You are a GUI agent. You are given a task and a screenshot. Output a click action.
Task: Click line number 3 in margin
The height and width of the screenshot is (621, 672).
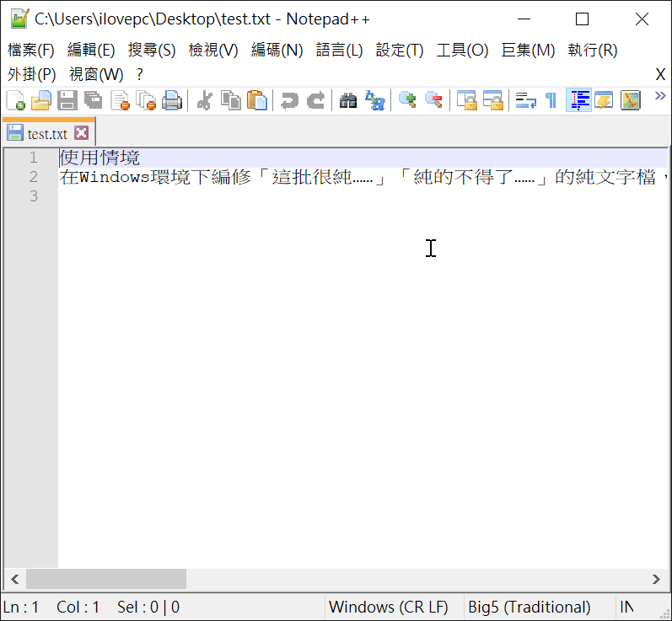point(34,196)
